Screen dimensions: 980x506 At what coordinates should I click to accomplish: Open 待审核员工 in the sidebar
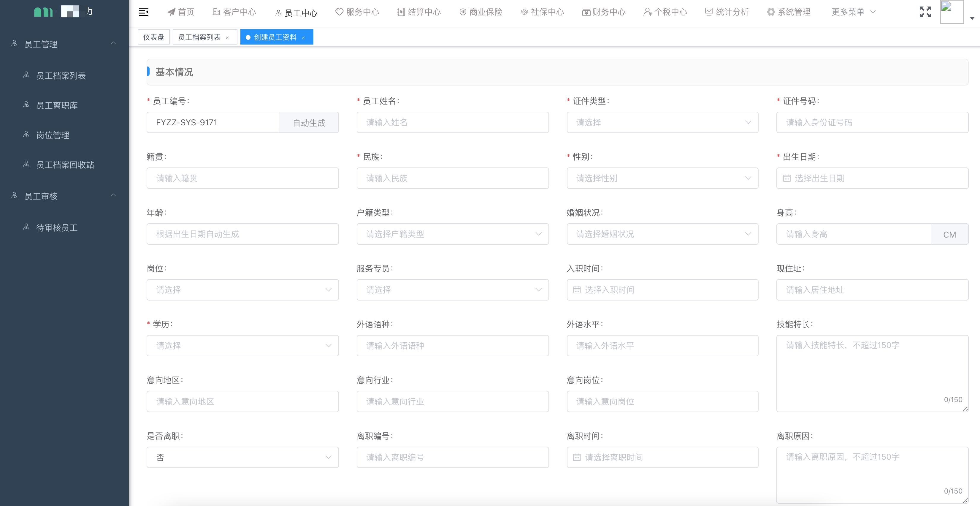(56, 228)
